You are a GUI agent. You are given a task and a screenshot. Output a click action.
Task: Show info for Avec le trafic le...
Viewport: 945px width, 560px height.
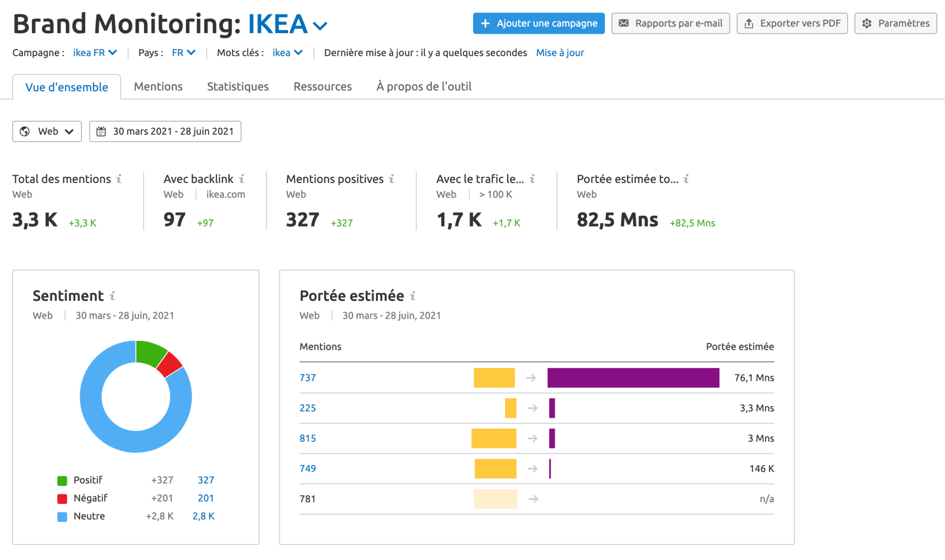click(x=532, y=179)
